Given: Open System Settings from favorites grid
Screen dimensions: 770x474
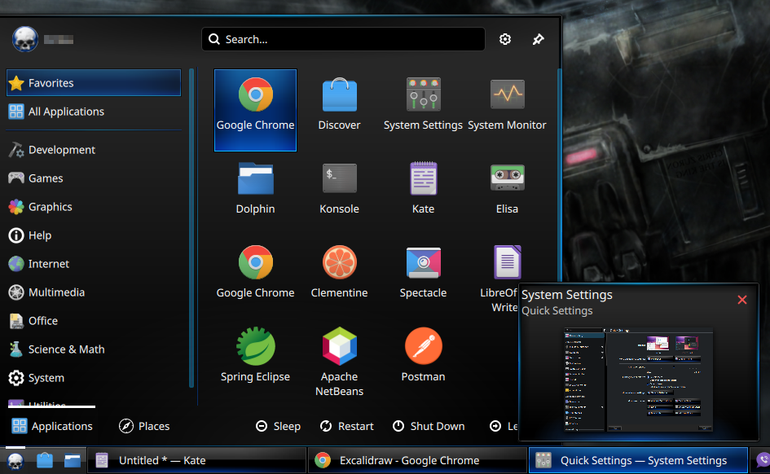Looking at the screenshot, I should [423, 104].
